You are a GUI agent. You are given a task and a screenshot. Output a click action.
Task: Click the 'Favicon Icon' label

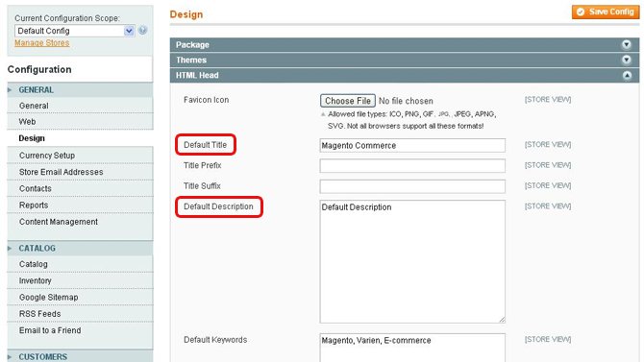coord(207,100)
